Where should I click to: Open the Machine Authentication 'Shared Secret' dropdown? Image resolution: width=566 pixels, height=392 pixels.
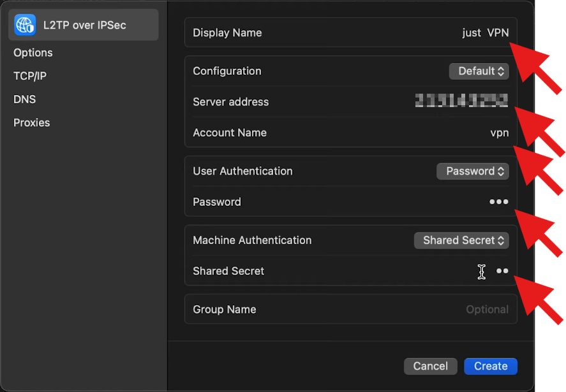(x=461, y=240)
